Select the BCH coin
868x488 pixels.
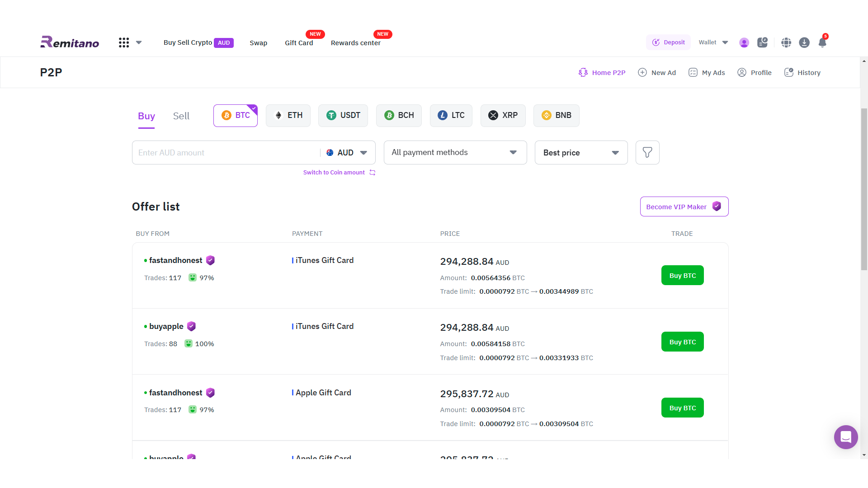point(399,116)
